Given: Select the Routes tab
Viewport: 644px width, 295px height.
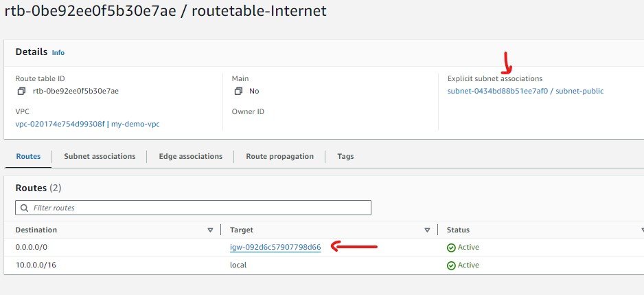Looking at the screenshot, I should click(x=28, y=157).
